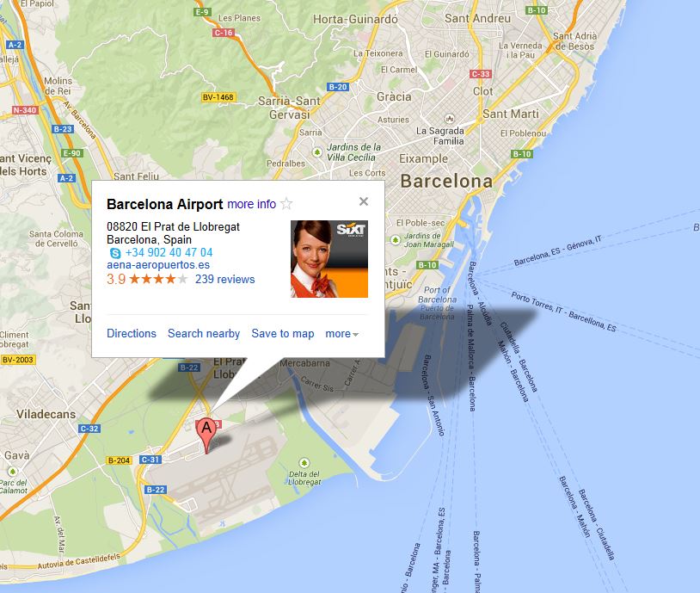This screenshot has width=700, height=593.
Task: Close the Barcelona Airport info window
Action: pos(364,201)
